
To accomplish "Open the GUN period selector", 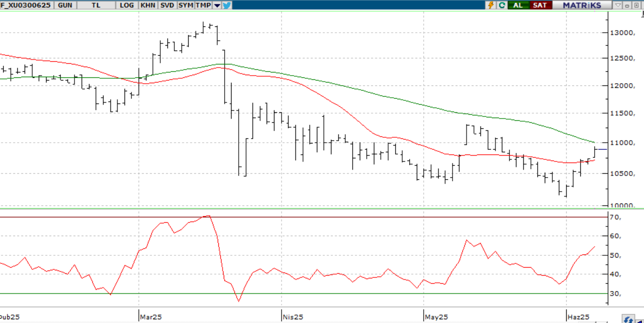I will click(65, 5).
